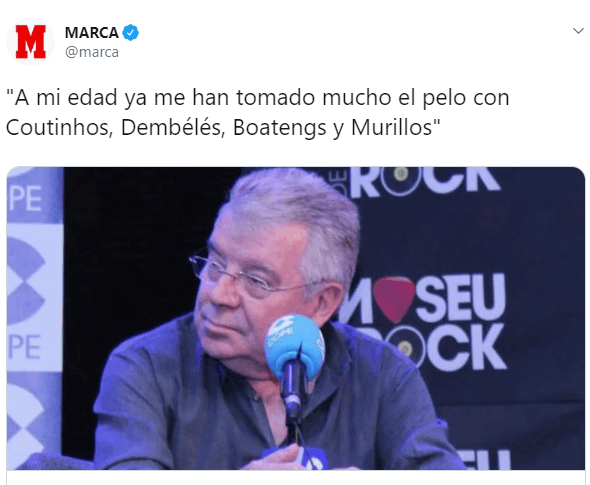Screen dimensions: 590x485
Task: Open the interview photo card
Action: tap(296, 318)
